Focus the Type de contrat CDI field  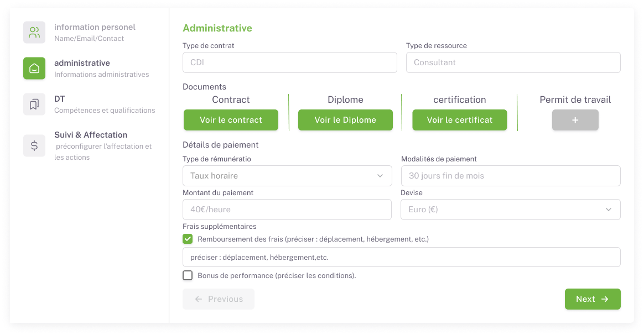click(x=289, y=62)
